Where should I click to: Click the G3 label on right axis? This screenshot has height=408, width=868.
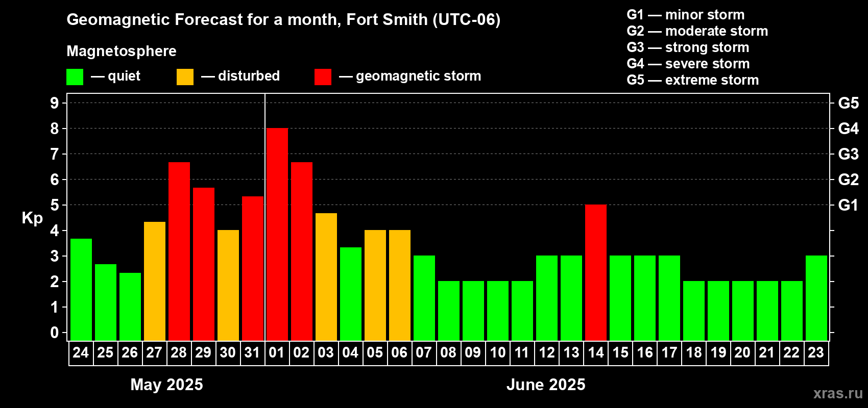pyautogui.click(x=849, y=154)
